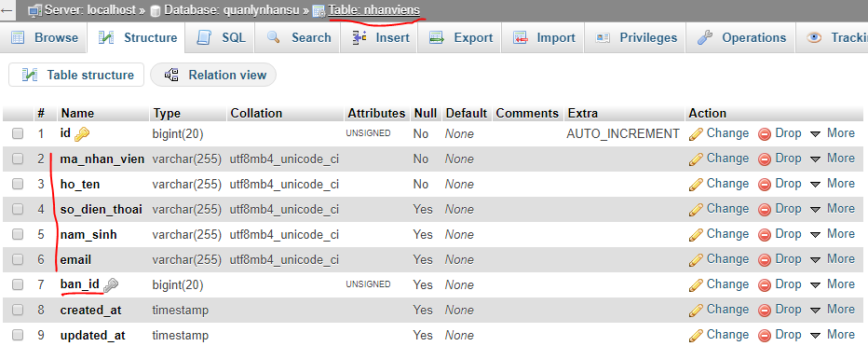Expand More menu for ban_id row
Image resolution: width=868 pixels, height=346 pixels.
coord(833,284)
